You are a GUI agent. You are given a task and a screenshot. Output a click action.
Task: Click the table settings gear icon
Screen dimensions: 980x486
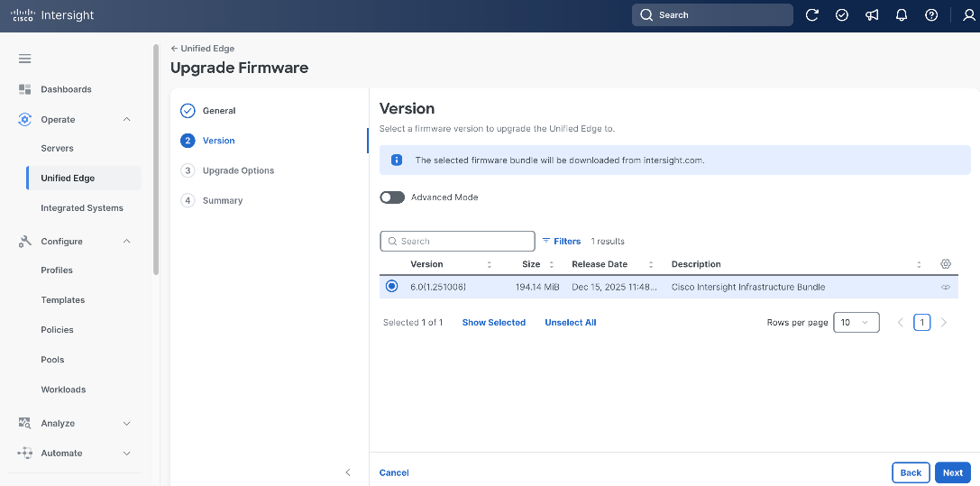point(946,263)
